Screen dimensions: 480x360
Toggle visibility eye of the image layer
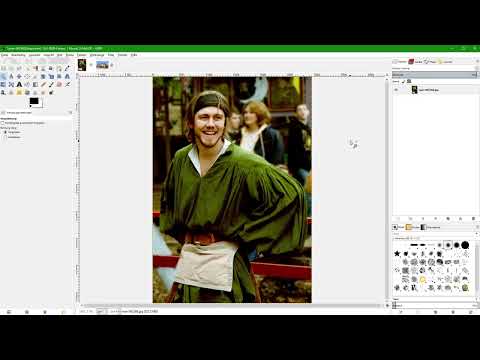coord(396,90)
